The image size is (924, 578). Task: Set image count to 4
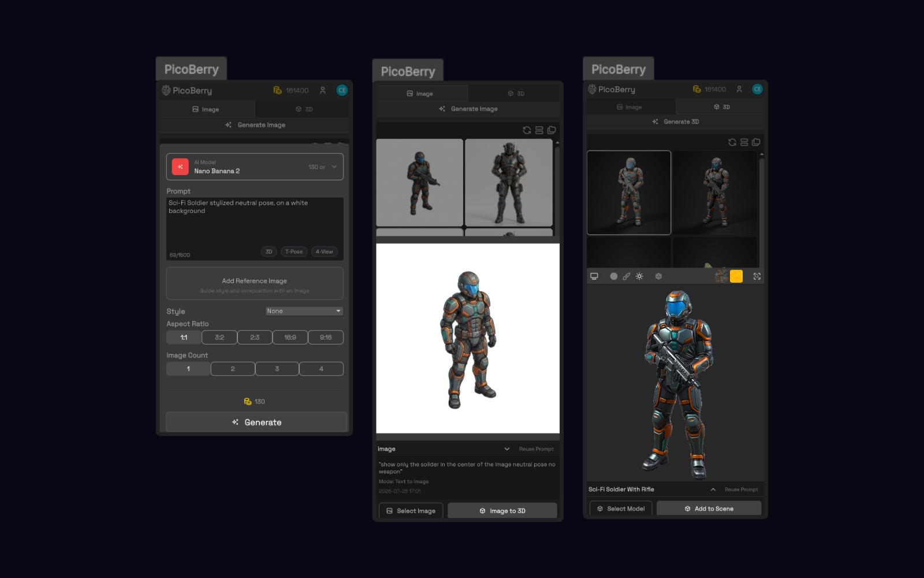(321, 369)
